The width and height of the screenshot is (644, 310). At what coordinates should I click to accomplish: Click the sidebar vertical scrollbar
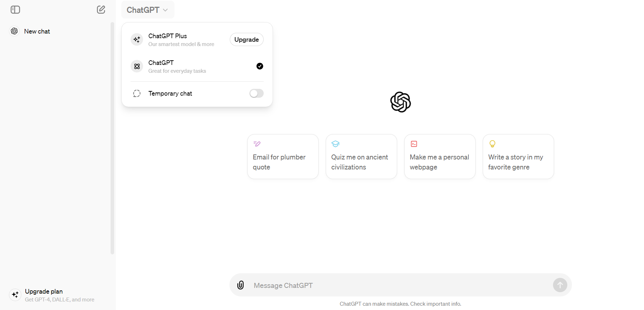112,138
